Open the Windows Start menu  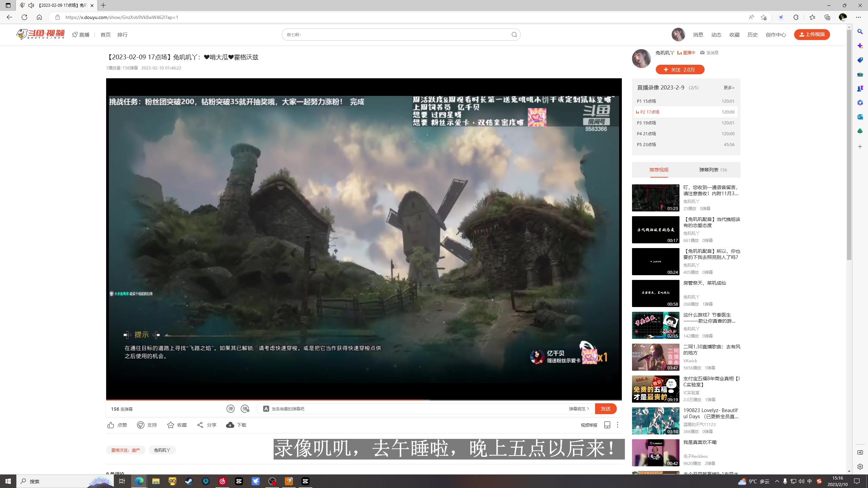(8, 481)
